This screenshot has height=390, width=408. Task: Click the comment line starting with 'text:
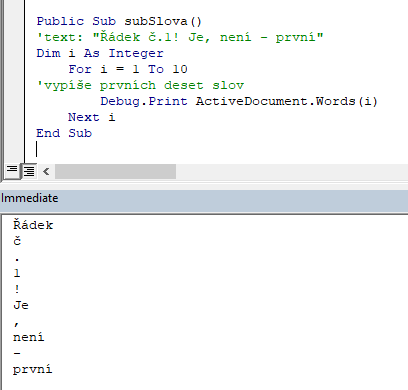pos(180,37)
